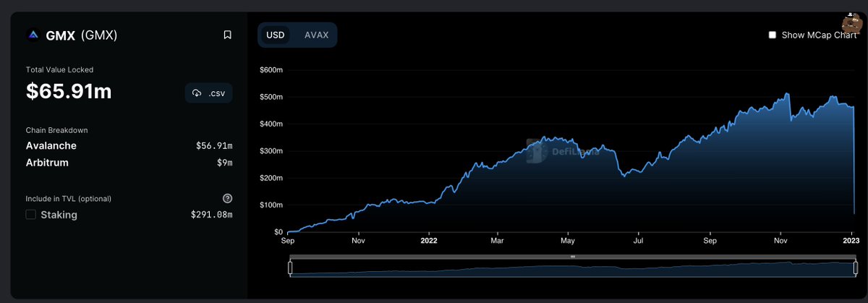Screen dimensions: 868x303
Task: Click the $9m Arbitrum value
Action: 224,163
